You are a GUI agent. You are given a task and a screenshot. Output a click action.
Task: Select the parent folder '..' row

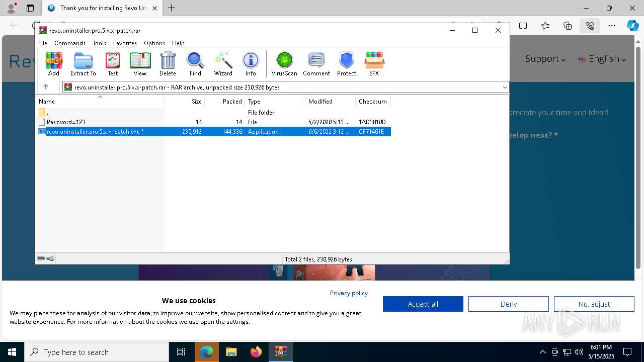[x=213, y=113]
